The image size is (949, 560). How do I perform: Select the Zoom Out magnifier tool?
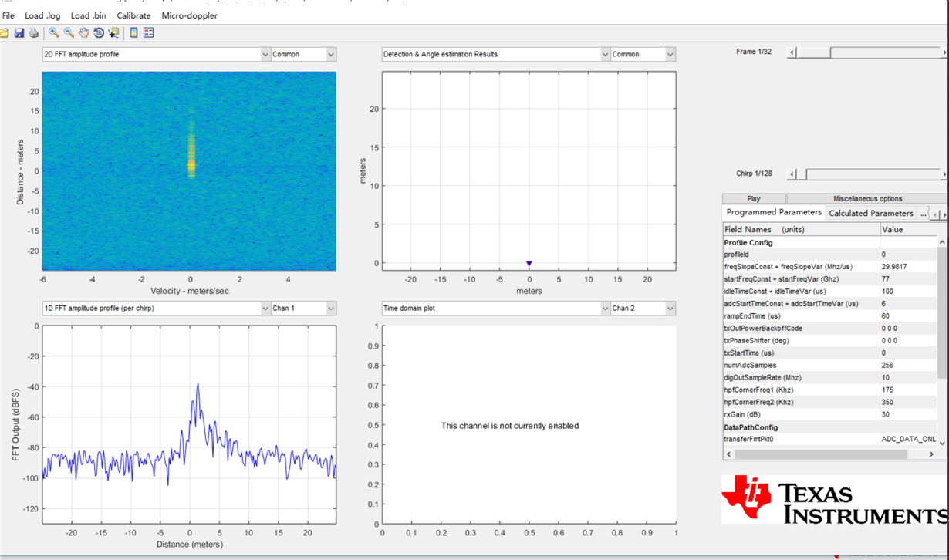69,33
